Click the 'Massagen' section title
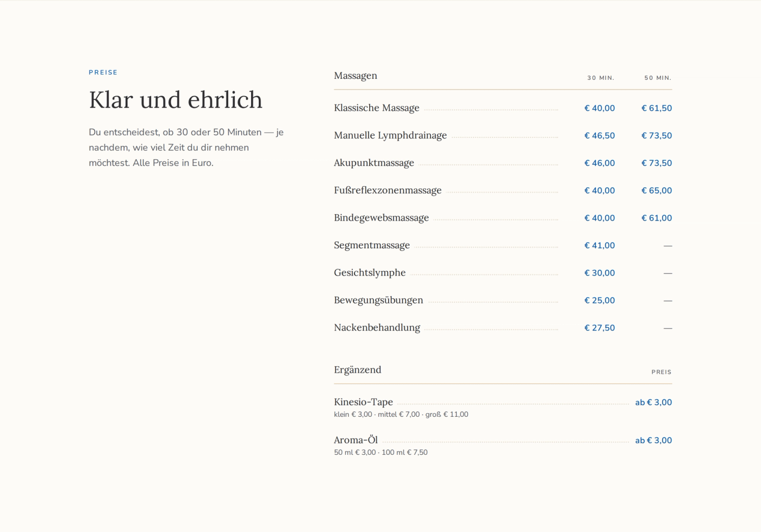Screen dimensions: 761x532 pos(355,76)
